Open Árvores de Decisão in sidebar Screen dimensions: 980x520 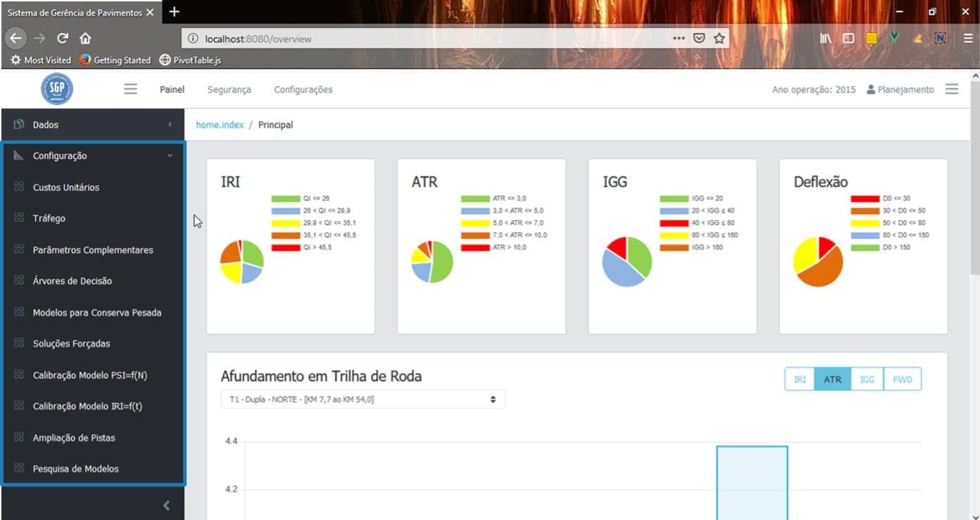click(72, 281)
